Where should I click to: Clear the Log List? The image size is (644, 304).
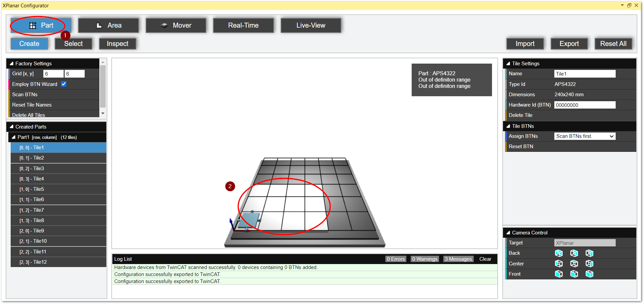click(485, 259)
